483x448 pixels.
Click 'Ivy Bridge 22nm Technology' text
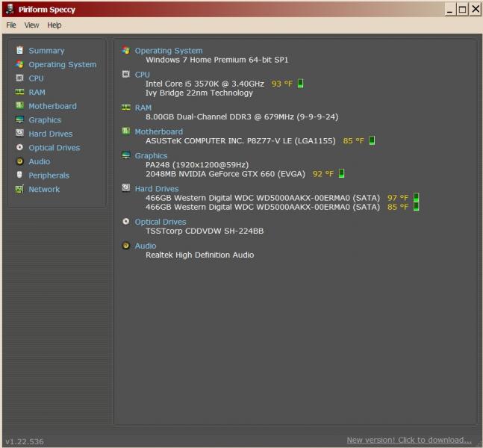(199, 93)
